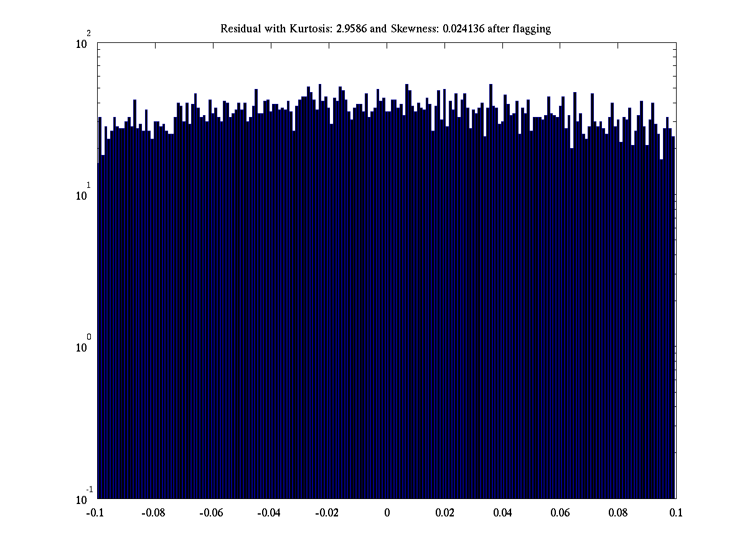Select the x-axis tick label 0.06
The image size is (747, 560).
tap(560, 513)
